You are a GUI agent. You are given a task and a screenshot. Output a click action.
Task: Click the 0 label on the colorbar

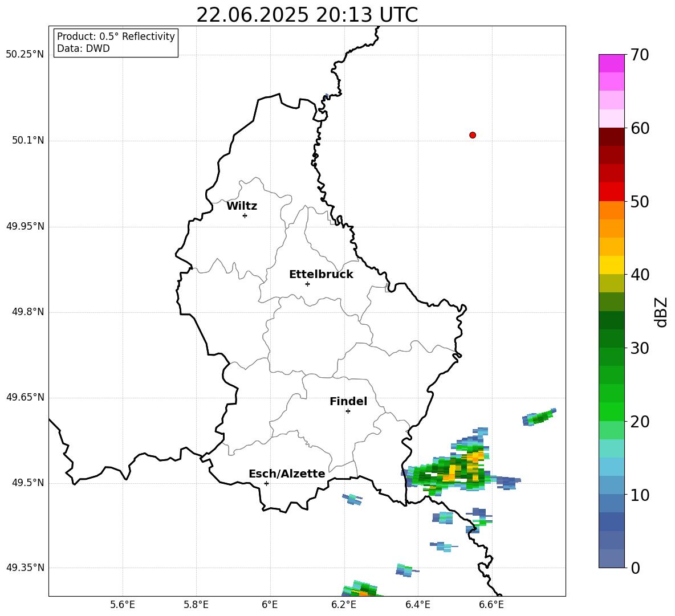(x=636, y=568)
